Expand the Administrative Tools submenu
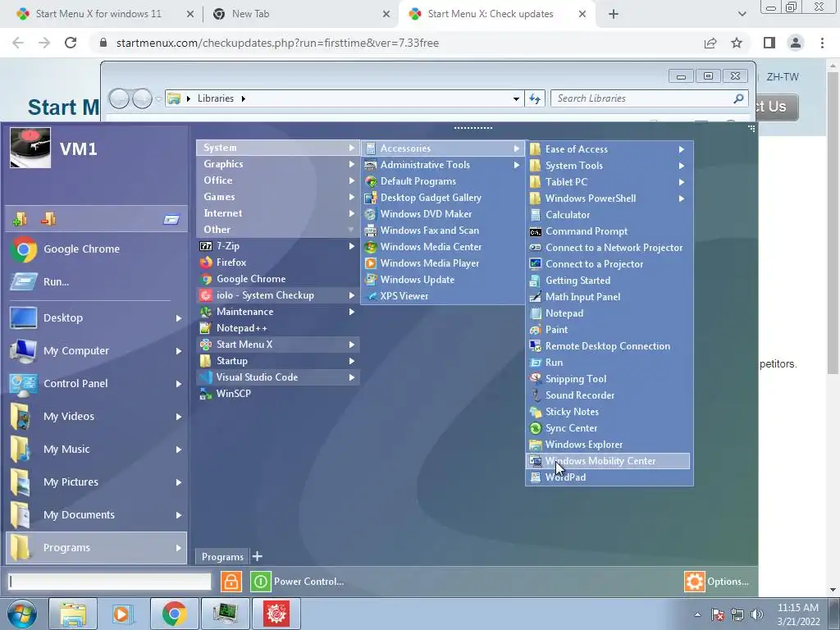The image size is (840, 630). [442, 165]
